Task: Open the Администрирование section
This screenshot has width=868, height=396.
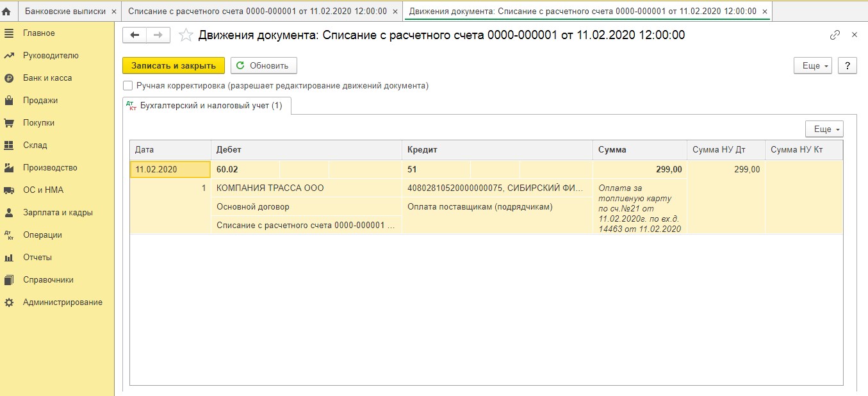Action: (63, 302)
